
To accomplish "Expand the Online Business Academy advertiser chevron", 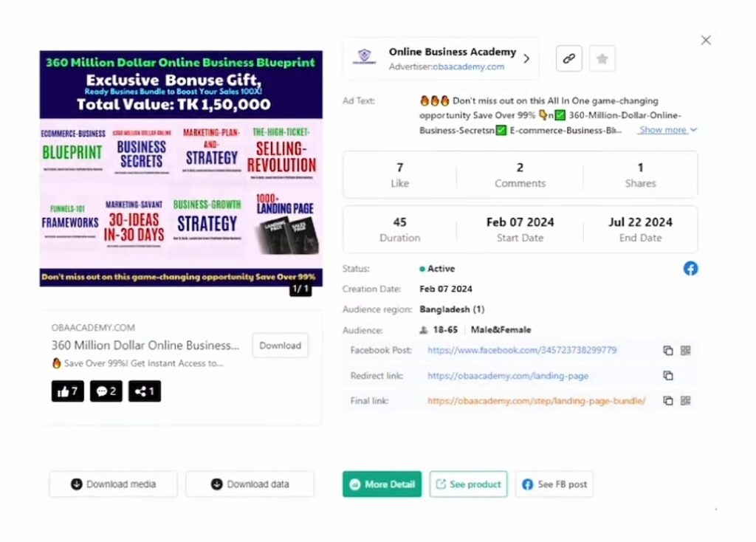I will [x=526, y=59].
